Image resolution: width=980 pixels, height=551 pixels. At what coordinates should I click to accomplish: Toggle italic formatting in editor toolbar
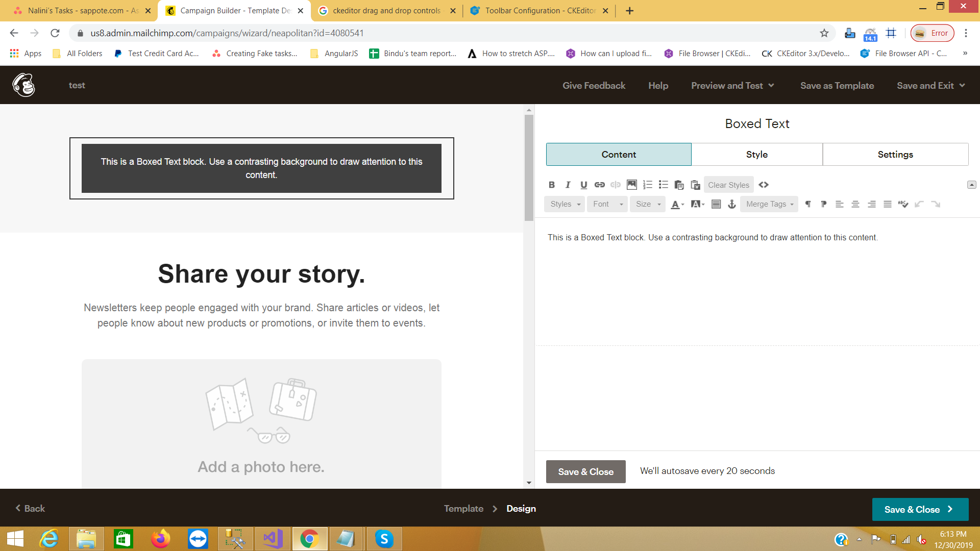pos(568,185)
